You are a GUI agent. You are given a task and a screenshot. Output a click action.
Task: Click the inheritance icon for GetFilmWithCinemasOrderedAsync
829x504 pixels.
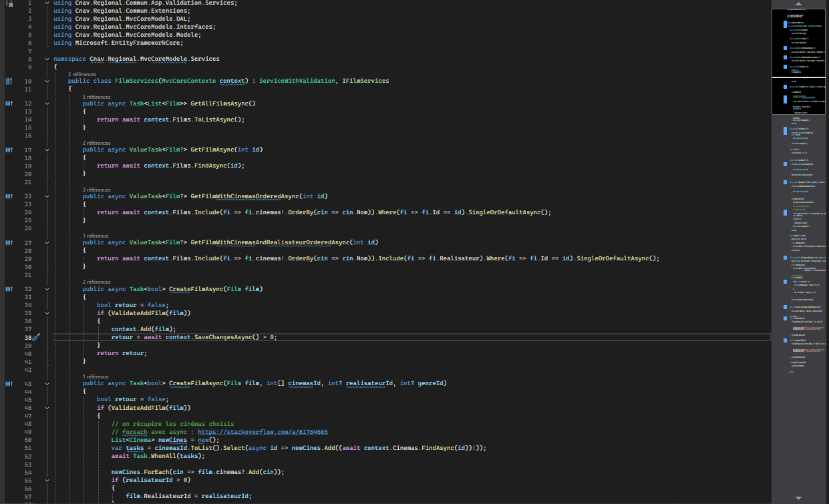coord(9,196)
